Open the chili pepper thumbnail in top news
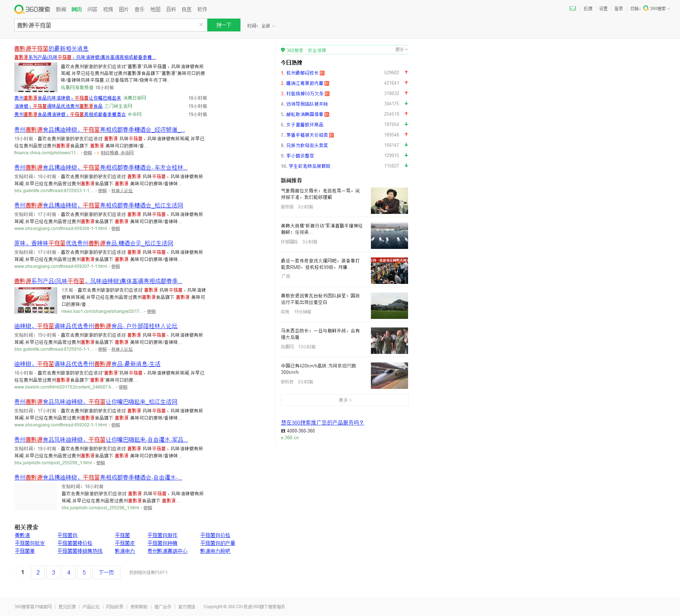 tap(36, 77)
